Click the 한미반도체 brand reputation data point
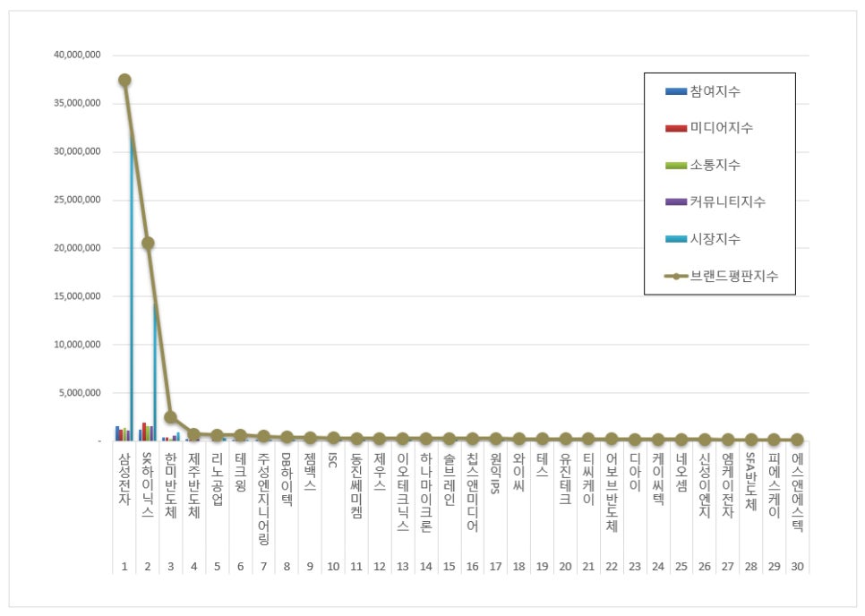Viewport: 865px width, 616px height. click(171, 417)
